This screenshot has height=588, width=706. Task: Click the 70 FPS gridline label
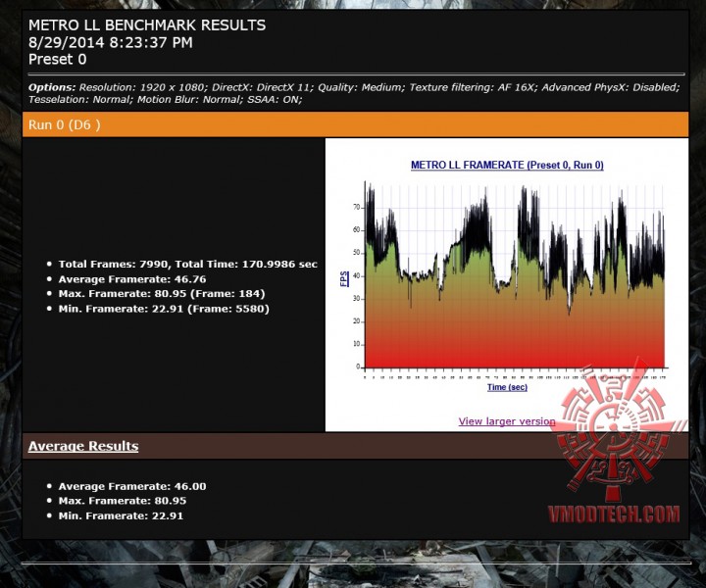(357, 208)
